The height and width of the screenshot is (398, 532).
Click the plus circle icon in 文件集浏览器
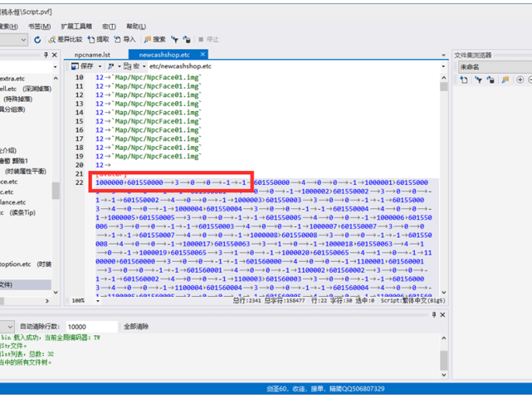pos(520,80)
